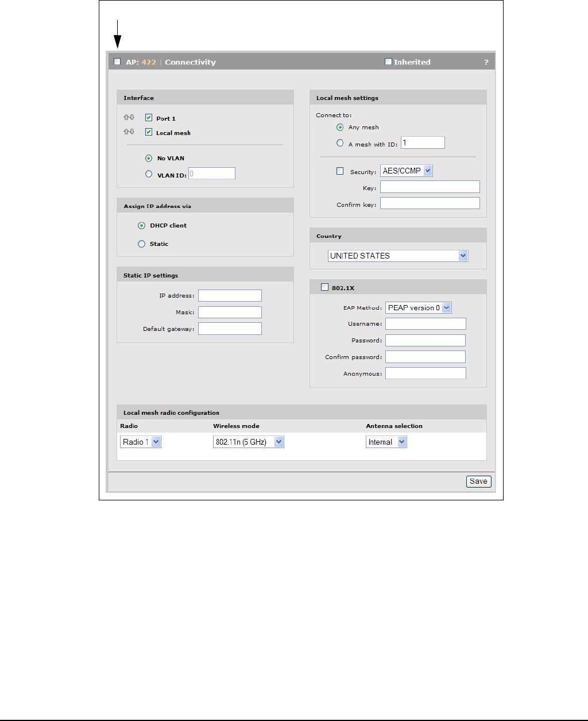Open the EAP Method PEAP version dropdown
The width and height of the screenshot is (588, 721).
pos(419,308)
